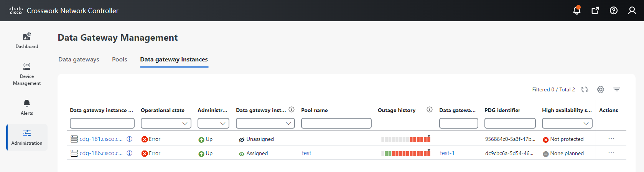The width and height of the screenshot is (644, 172).
Task: Click Not protected status text
Action: point(567,139)
